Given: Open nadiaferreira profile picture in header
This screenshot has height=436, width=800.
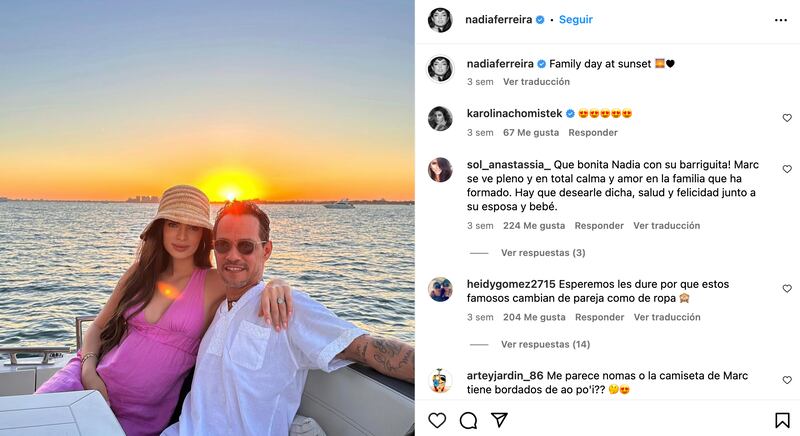Looking at the screenshot, I should pyautogui.click(x=440, y=20).
